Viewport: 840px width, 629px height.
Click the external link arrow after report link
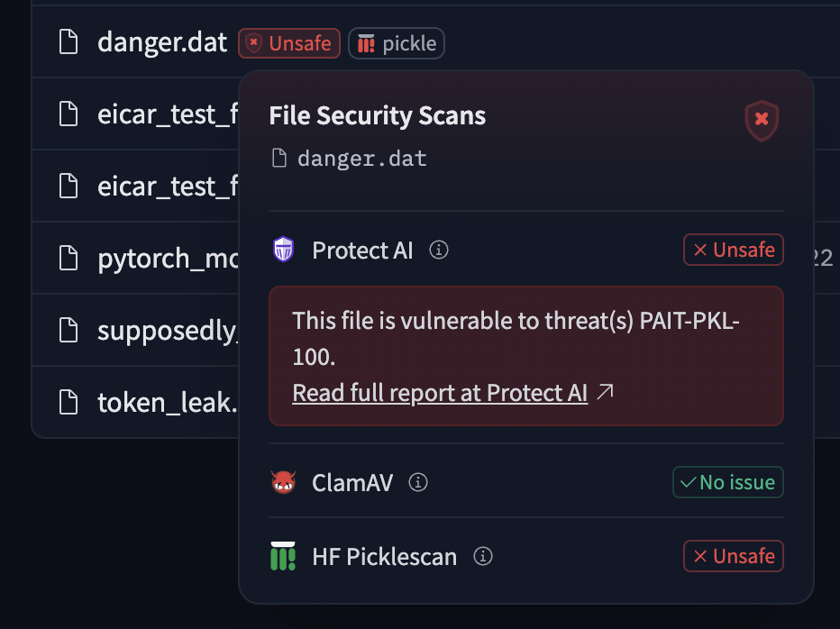click(606, 392)
